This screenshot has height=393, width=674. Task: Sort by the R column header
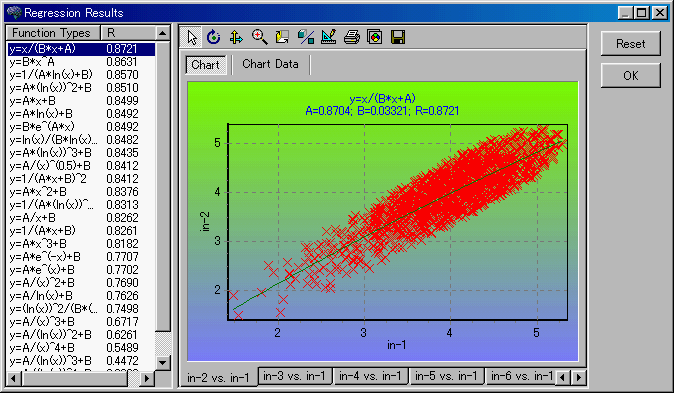(x=128, y=33)
